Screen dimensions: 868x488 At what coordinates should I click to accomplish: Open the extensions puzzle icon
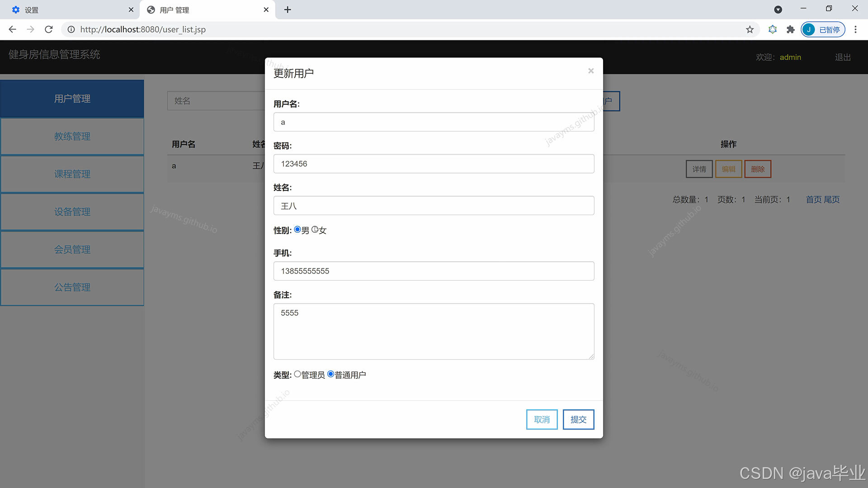pyautogui.click(x=790, y=29)
